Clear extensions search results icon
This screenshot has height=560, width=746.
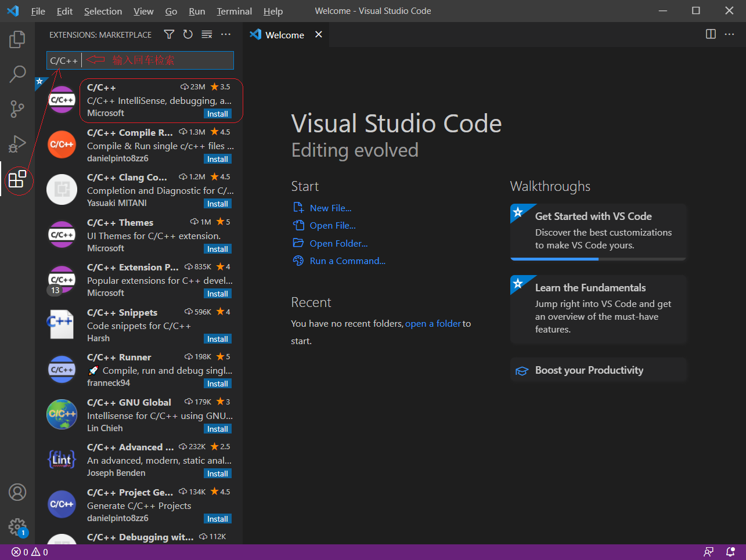click(x=207, y=35)
